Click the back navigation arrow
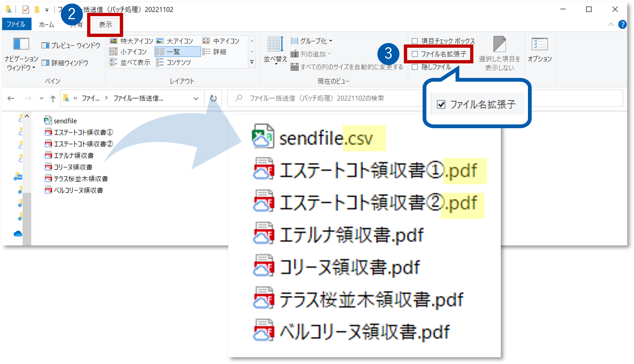Viewport: 634px width, 364px height. (x=11, y=98)
